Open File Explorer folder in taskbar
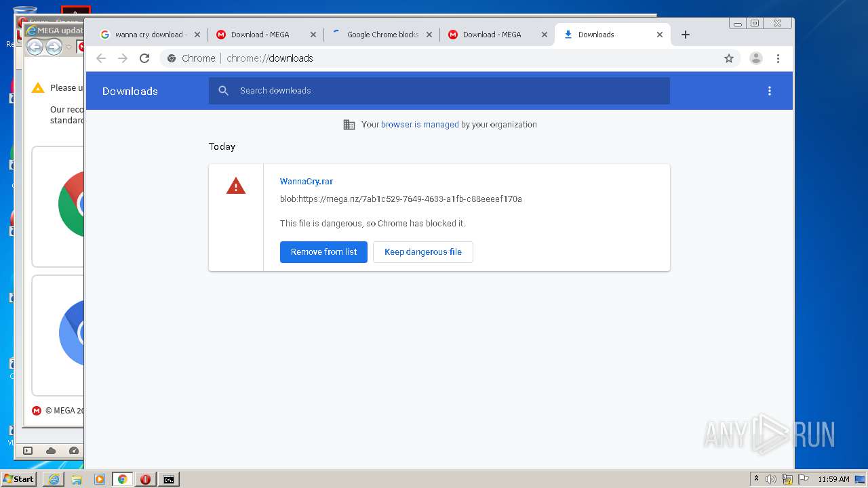The height and width of the screenshot is (488, 868). [x=77, y=479]
